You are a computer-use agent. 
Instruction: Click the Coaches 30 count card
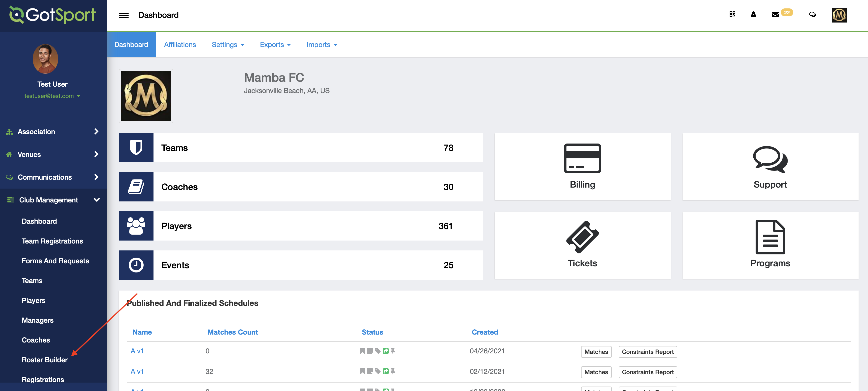coord(301,187)
